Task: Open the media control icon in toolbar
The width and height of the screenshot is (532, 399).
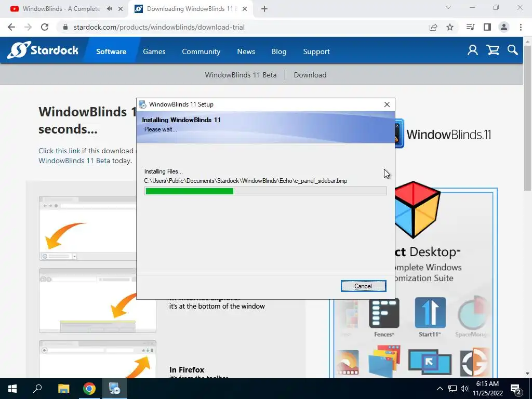Action: click(x=470, y=27)
